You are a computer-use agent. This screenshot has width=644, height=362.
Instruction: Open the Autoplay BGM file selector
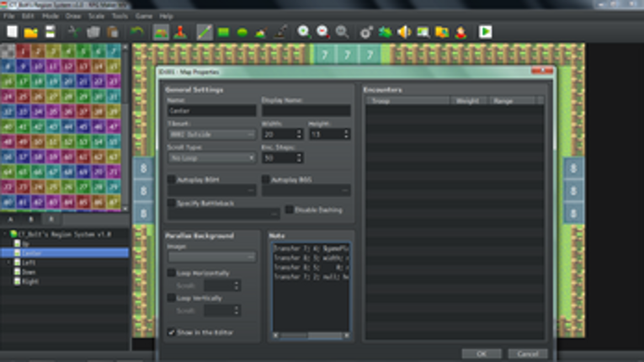[x=211, y=190]
